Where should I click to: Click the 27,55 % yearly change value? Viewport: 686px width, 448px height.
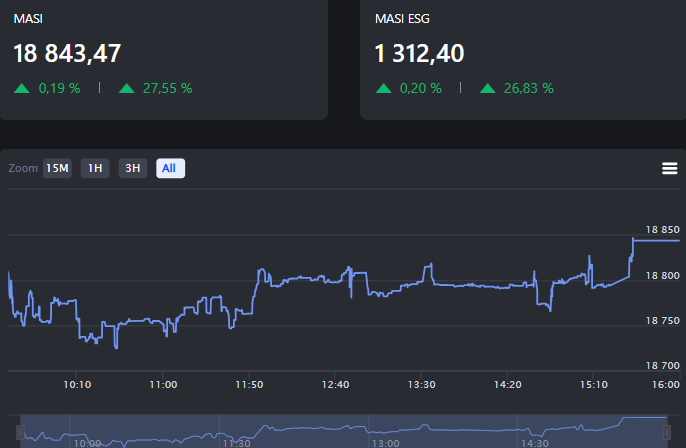[167, 88]
